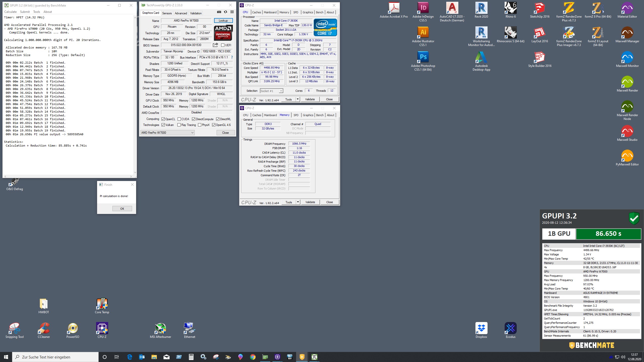
Task: Switch to the Advanced tab in GPU-Z
Action: pos(181,13)
